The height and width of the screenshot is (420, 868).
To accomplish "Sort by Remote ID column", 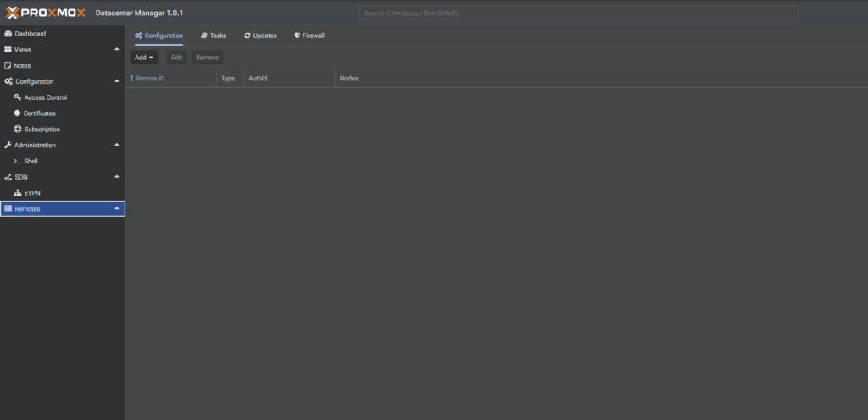I will pos(170,79).
